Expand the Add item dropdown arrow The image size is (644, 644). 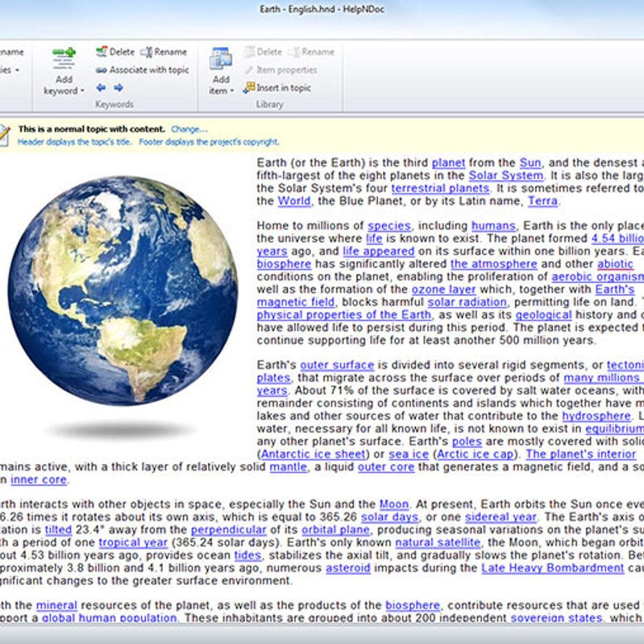(x=232, y=91)
